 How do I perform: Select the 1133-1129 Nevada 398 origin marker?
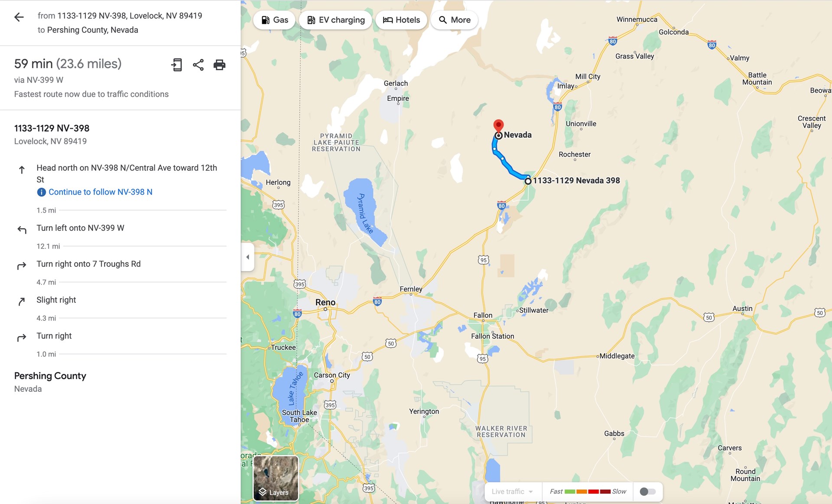point(528,181)
